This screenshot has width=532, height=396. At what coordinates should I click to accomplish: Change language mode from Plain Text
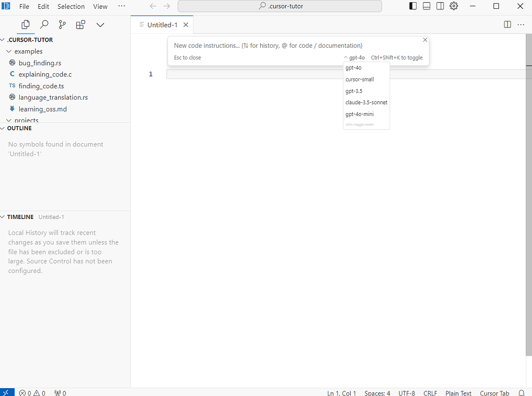[x=458, y=393]
